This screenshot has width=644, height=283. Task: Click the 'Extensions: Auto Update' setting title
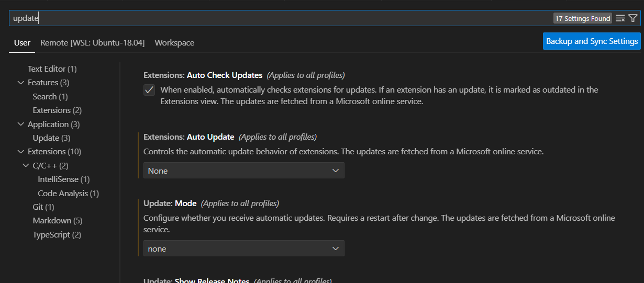pyautogui.click(x=188, y=137)
